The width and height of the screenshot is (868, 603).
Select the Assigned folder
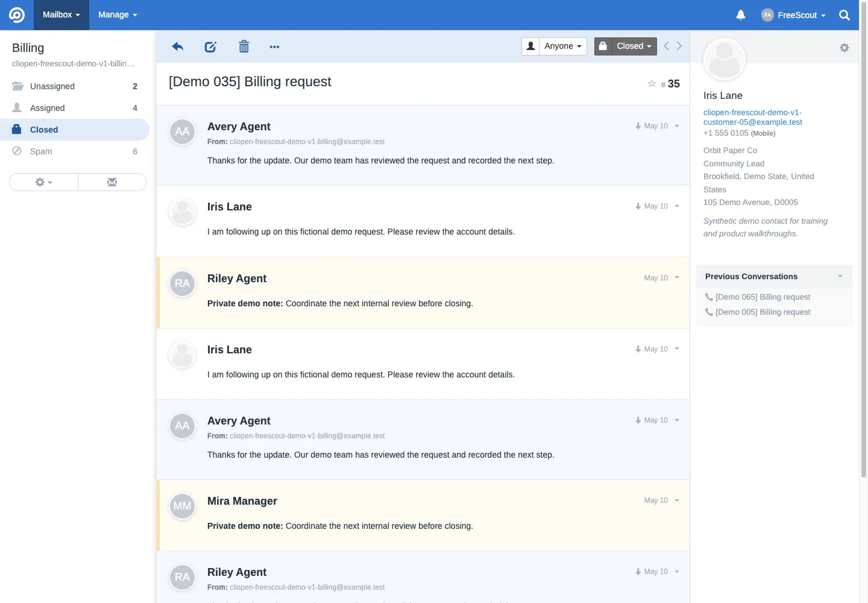[x=75, y=108]
